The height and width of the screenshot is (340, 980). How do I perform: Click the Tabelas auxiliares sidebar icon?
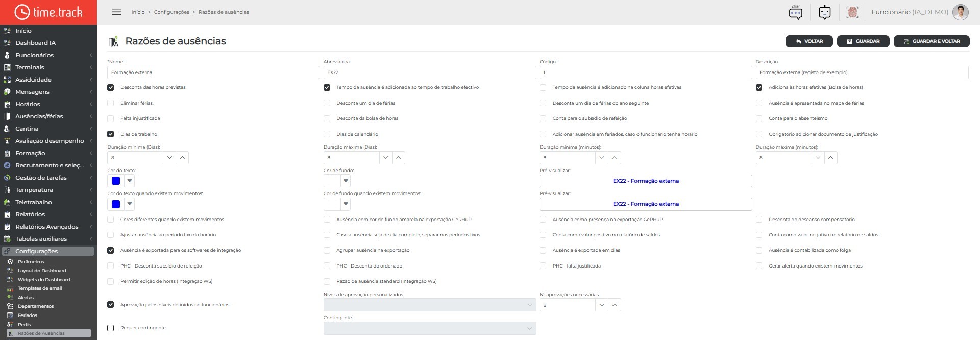tap(7, 239)
